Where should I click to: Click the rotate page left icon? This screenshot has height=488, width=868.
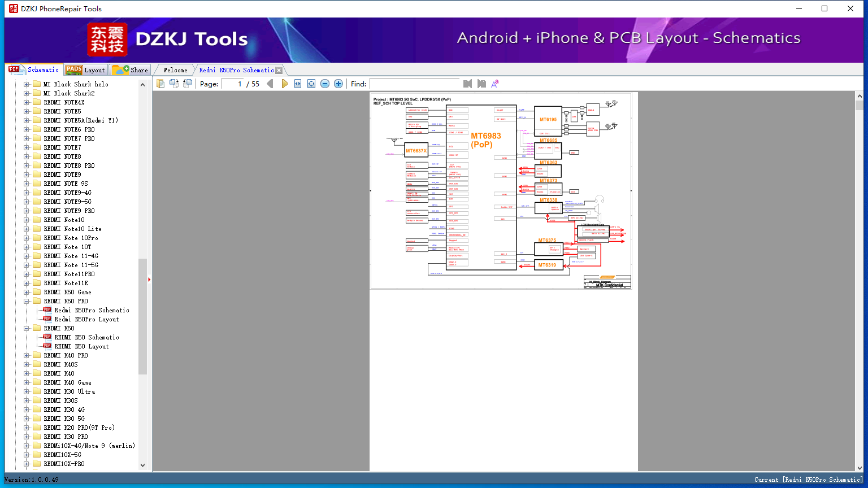pos(174,84)
